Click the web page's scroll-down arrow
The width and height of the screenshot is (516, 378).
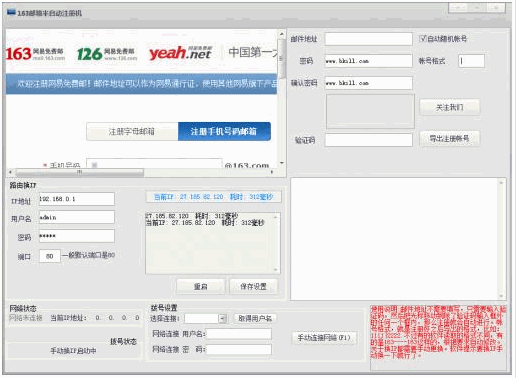(282, 163)
